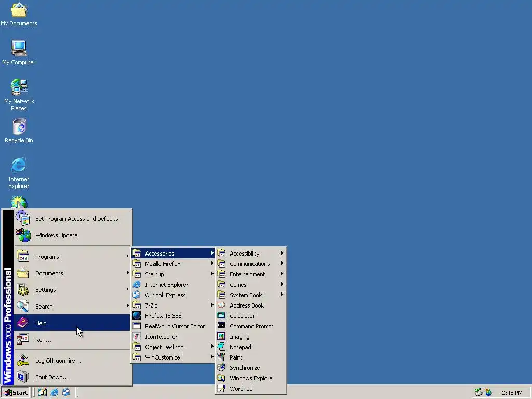Expand the Mozilla Firefox folder arrow
The height and width of the screenshot is (399, 532).
[x=212, y=263]
